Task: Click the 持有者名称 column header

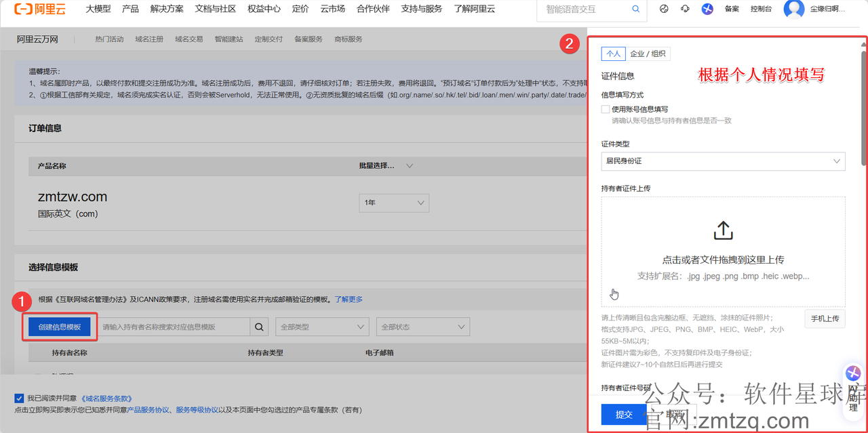Action: click(x=70, y=353)
